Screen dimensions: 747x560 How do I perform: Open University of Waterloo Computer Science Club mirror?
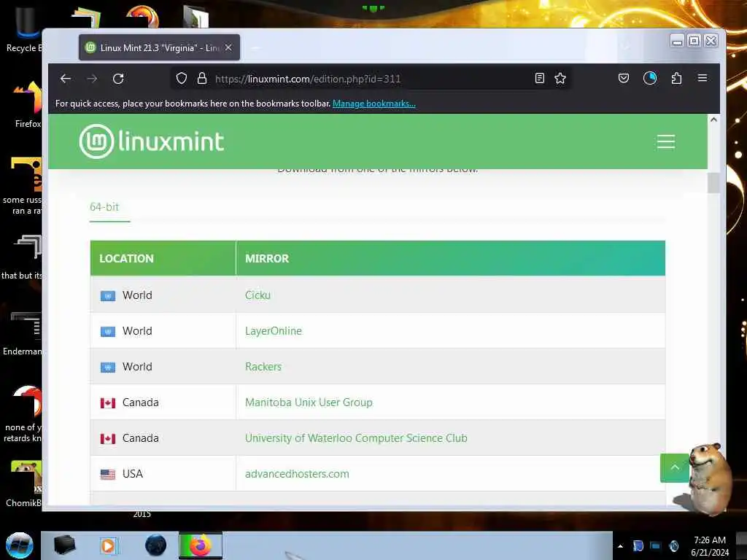point(356,438)
